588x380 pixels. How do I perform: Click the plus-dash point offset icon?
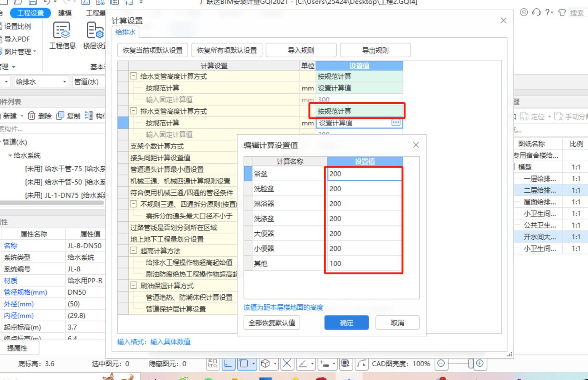(x=324, y=364)
